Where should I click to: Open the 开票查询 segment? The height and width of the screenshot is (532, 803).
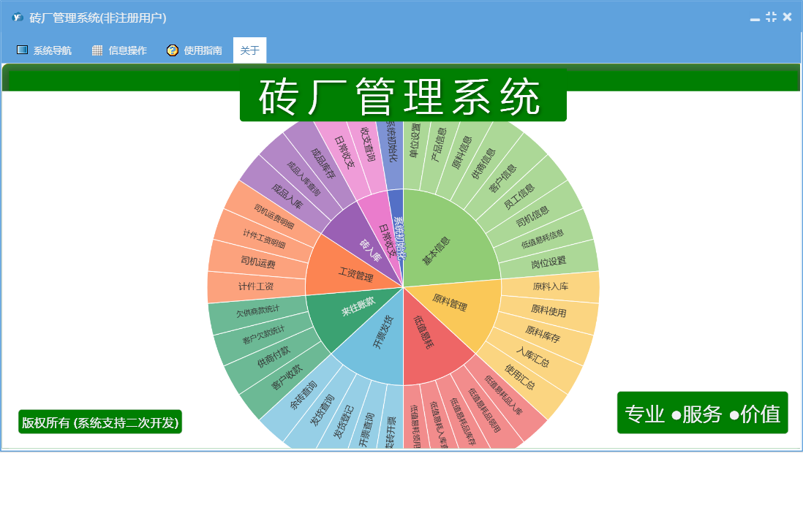366,429
